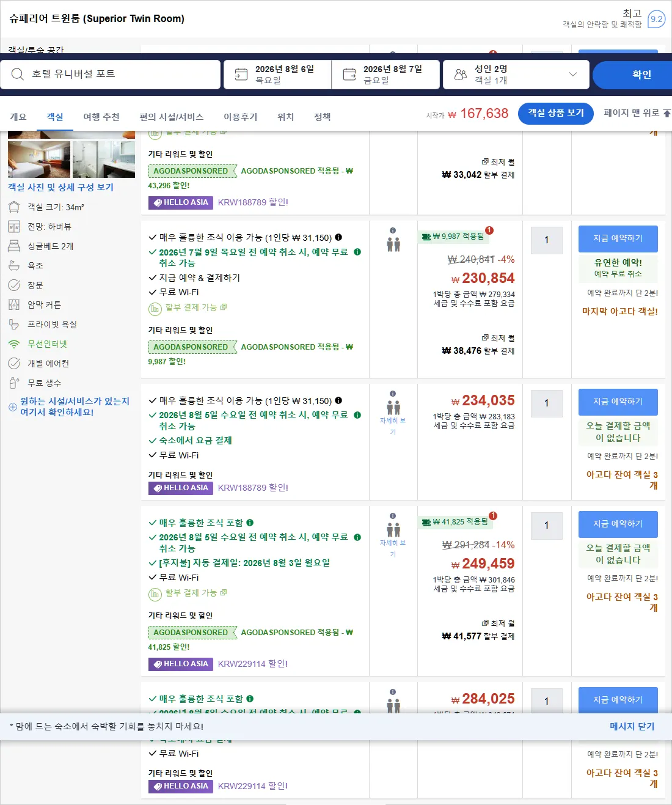The image size is (672, 805).
Task: Switch to the 개요 tab
Action: 18,117
